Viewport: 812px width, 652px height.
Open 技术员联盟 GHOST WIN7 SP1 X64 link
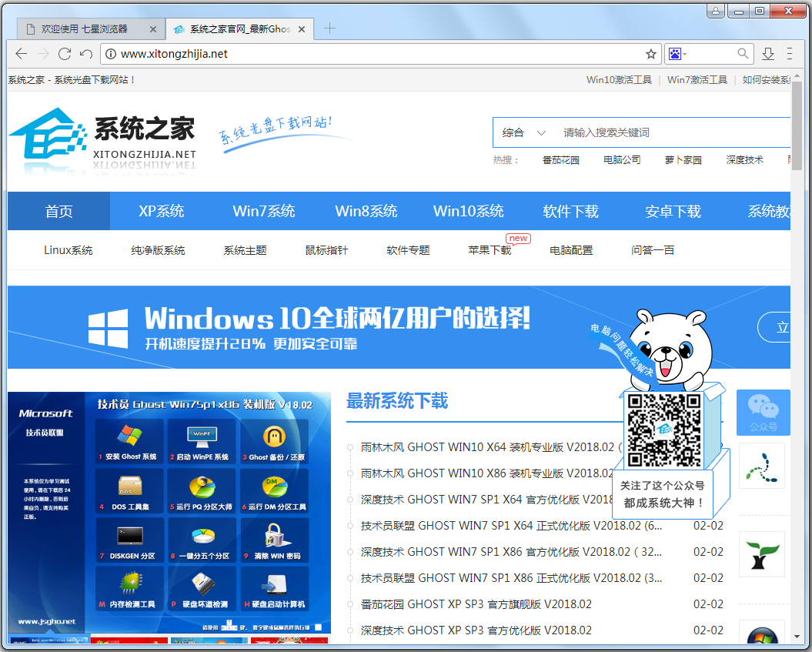(x=511, y=526)
